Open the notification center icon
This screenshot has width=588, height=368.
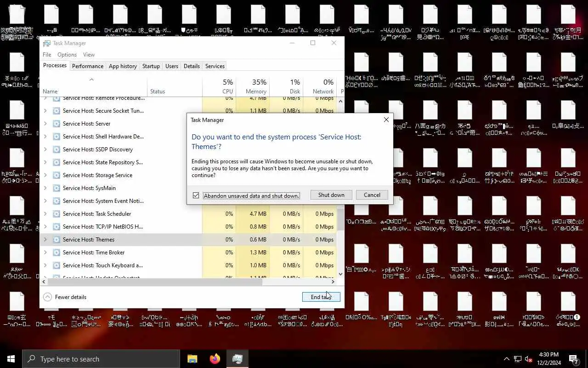tap(574, 359)
